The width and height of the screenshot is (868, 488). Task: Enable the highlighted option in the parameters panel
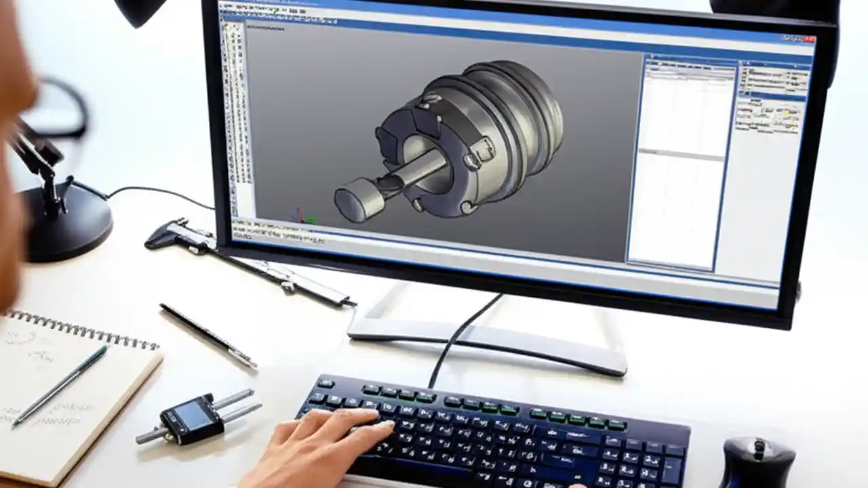[787, 113]
